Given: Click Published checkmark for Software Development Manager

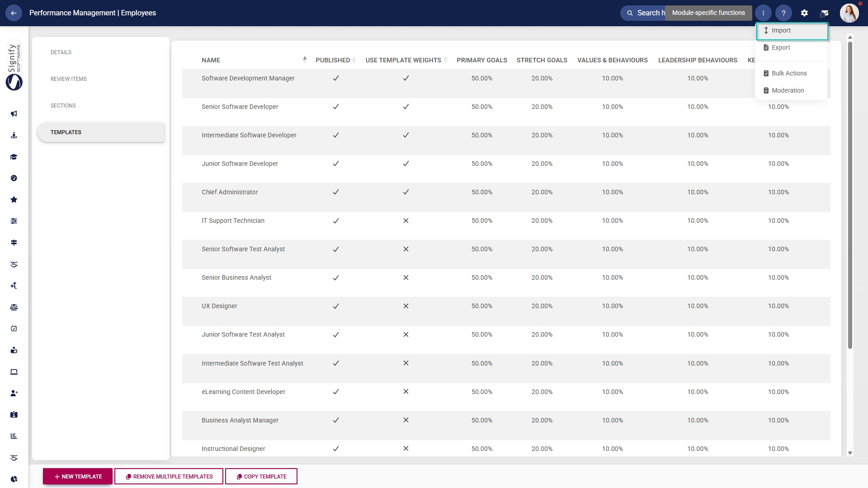Looking at the screenshot, I should pyautogui.click(x=336, y=78).
